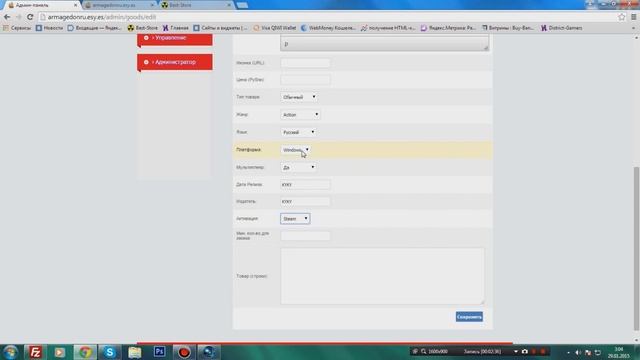
Task: Open the Платформа dropdown showing Windows
Action: click(296, 150)
